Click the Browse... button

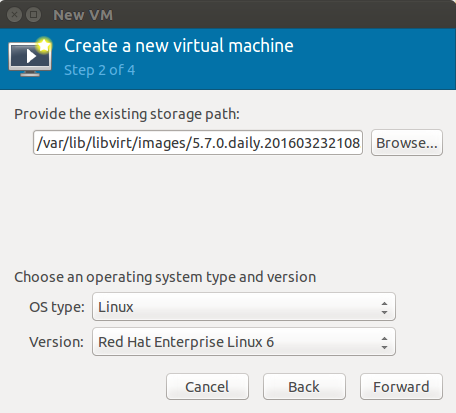407,143
